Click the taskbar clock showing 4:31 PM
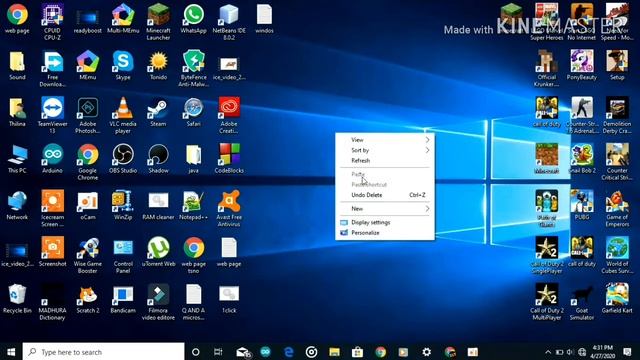 click(x=603, y=352)
